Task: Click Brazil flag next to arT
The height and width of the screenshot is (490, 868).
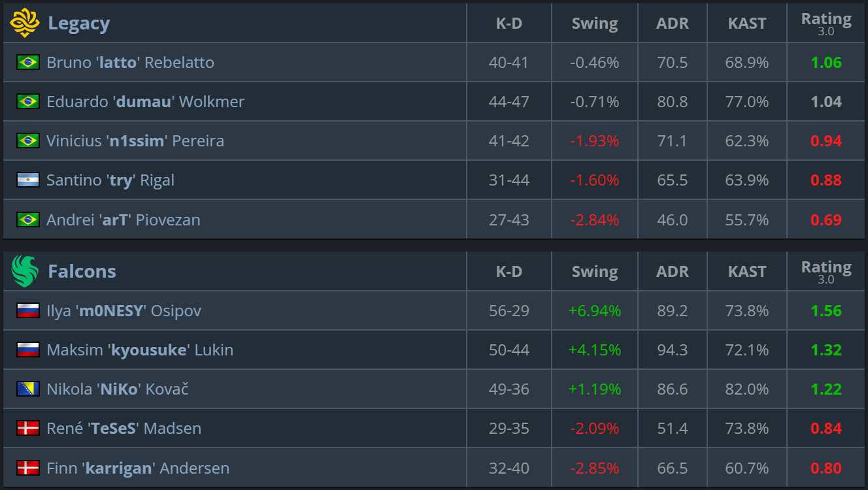Action: 28,220
